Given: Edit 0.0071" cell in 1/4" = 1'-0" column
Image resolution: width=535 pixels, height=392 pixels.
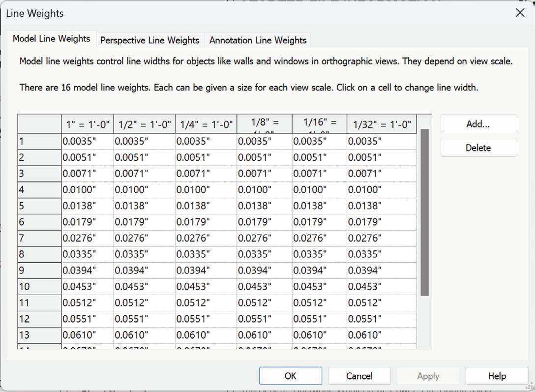Looking at the screenshot, I should click(x=206, y=174).
